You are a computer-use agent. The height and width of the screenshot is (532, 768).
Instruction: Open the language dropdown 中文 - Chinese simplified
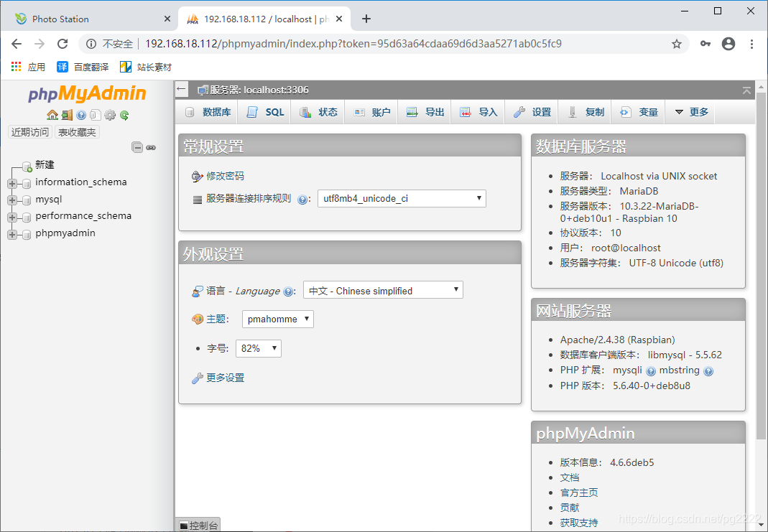click(x=383, y=290)
